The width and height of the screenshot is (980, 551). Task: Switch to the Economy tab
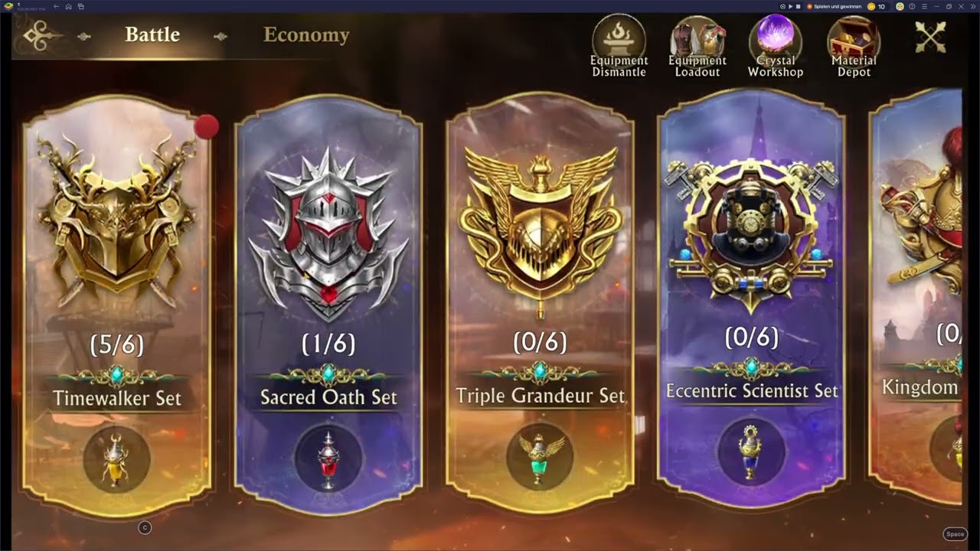[306, 34]
